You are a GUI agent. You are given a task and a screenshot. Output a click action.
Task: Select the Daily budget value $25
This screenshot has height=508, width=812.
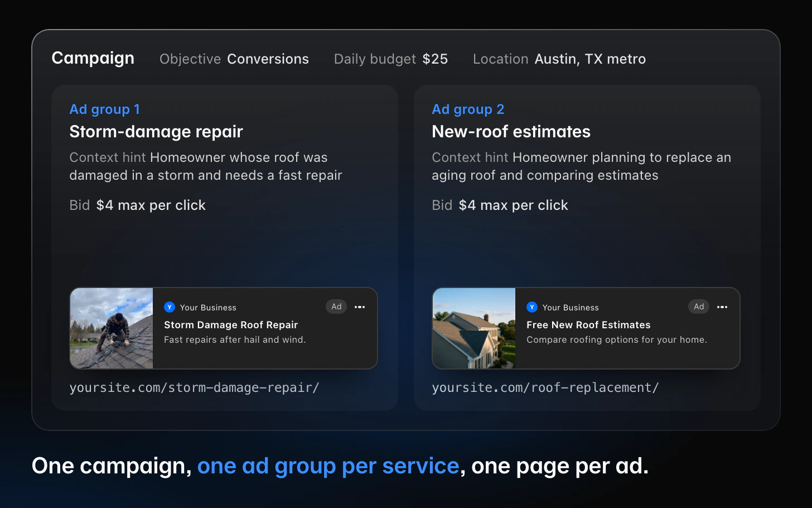point(435,59)
